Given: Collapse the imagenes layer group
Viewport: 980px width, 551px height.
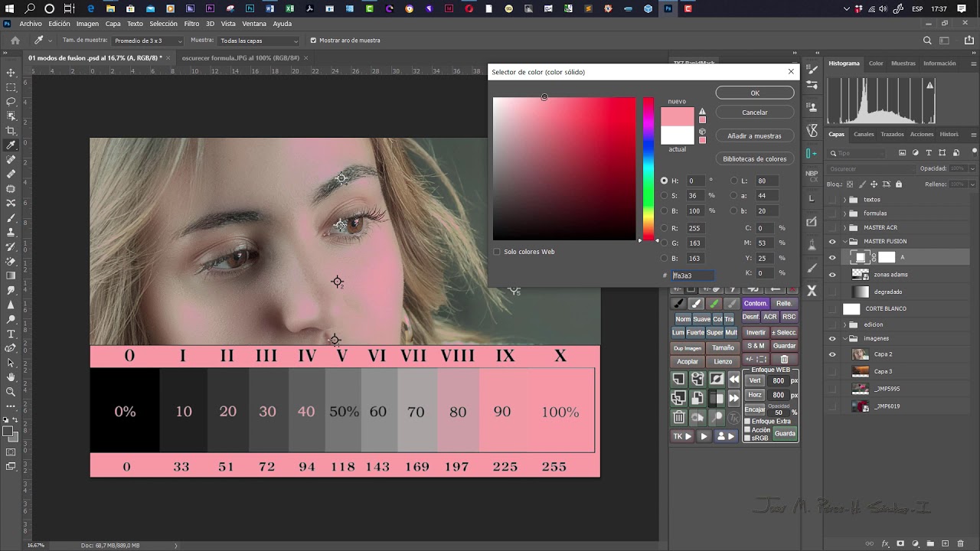Looking at the screenshot, I should pyautogui.click(x=844, y=338).
